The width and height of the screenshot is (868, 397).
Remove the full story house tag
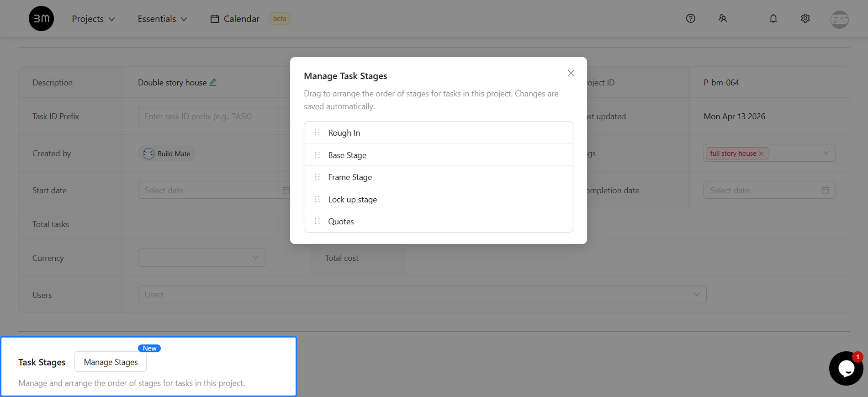[x=761, y=154]
